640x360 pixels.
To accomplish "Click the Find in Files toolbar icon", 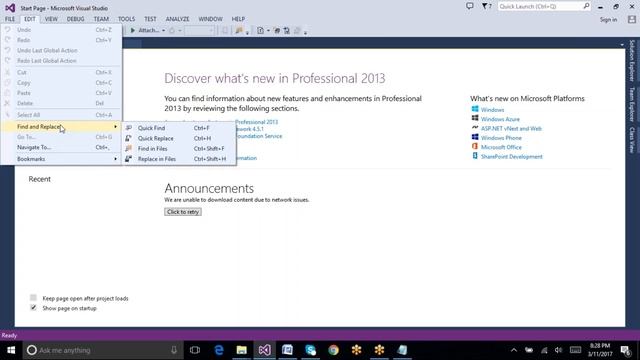I will (x=239, y=30).
